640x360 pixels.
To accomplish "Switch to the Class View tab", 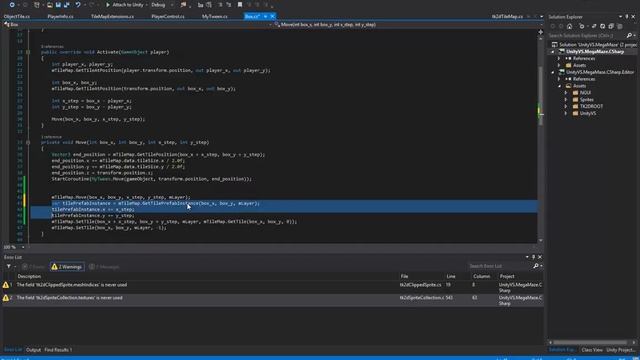I will tap(591, 350).
